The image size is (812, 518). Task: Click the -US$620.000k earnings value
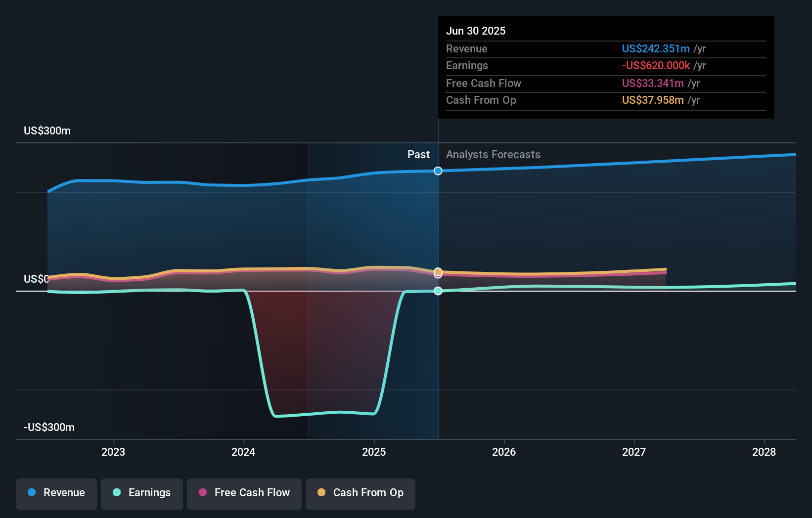point(656,66)
